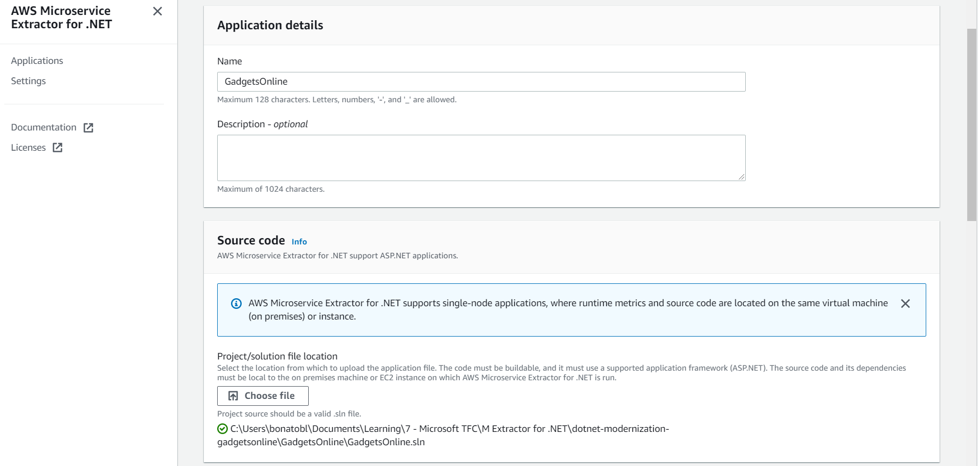This screenshot has width=980, height=466.
Task: Open the Info link beside Source code
Action: (x=299, y=242)
